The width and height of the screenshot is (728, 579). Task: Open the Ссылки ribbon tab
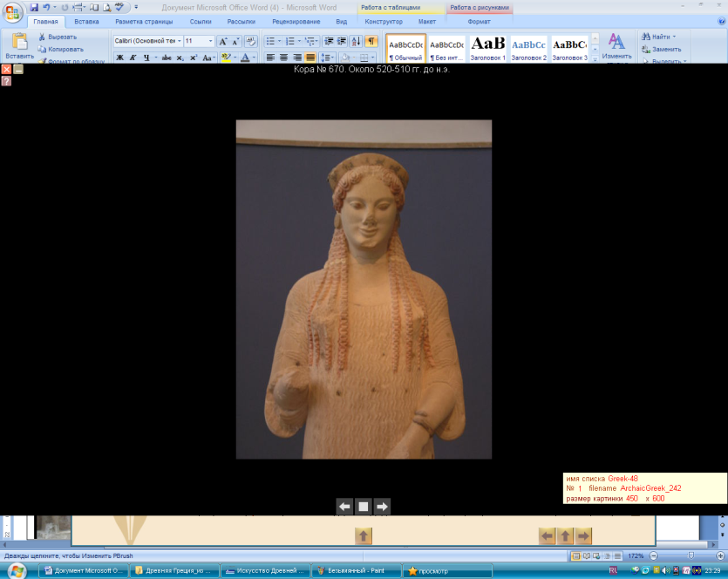click(x=201, y=21)
